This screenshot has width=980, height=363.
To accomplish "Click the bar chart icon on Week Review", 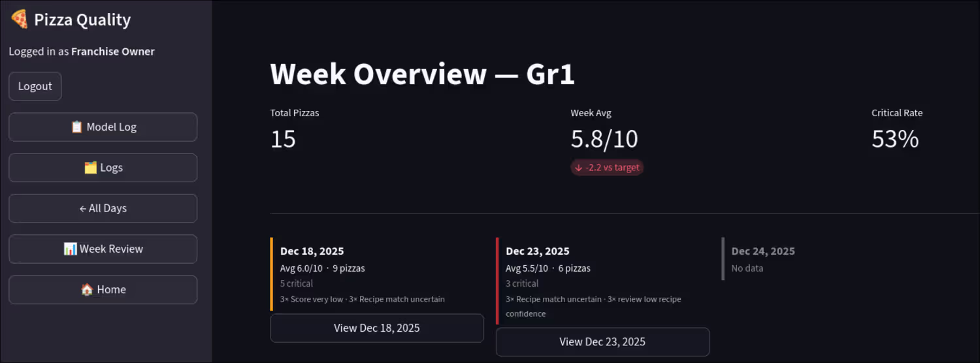I will click(x=70, y=249).
